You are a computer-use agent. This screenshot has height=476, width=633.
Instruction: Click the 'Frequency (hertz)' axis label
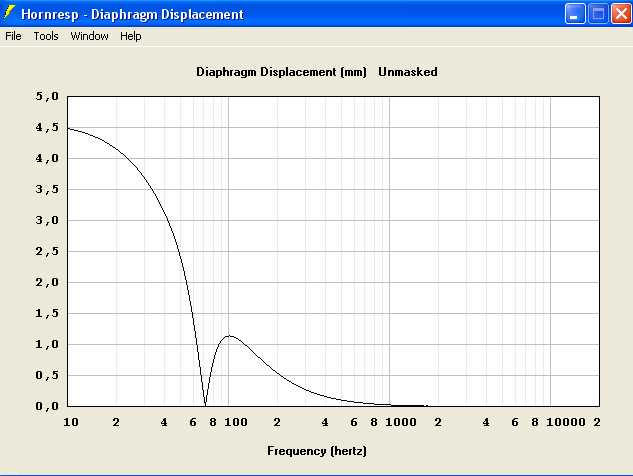pyautogui.click(x=317, y=451)
